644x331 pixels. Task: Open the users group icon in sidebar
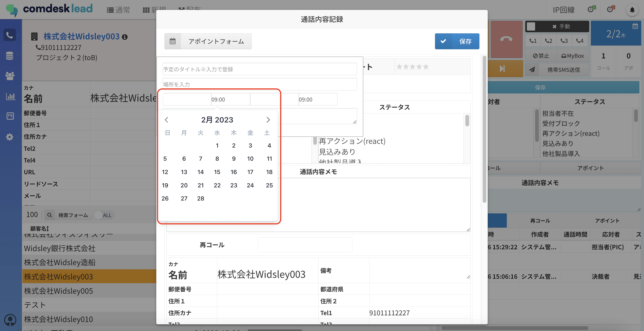point(9,75)
